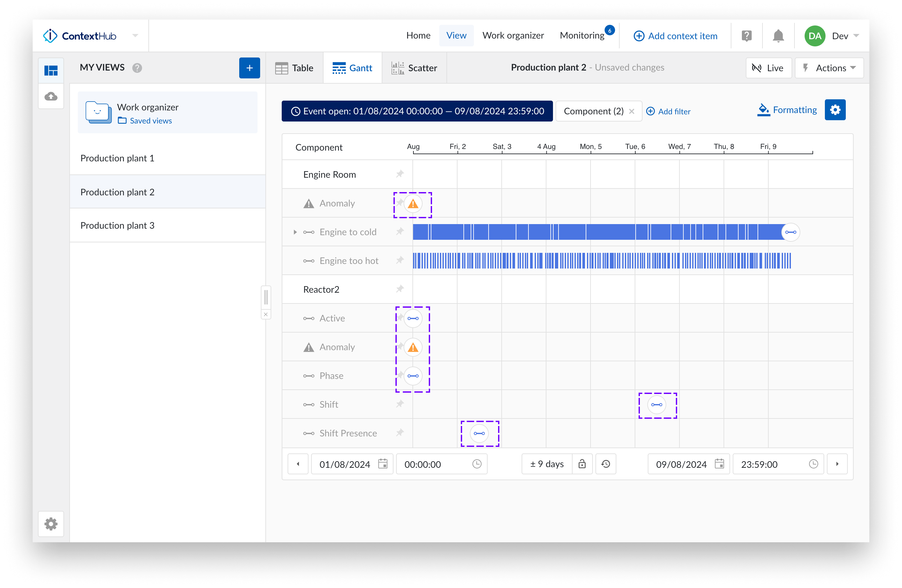The width and height of the screenshot is (902, 588).
Task: Open the notifications bell
Action: pyautogui.click(x=778, y=36)
